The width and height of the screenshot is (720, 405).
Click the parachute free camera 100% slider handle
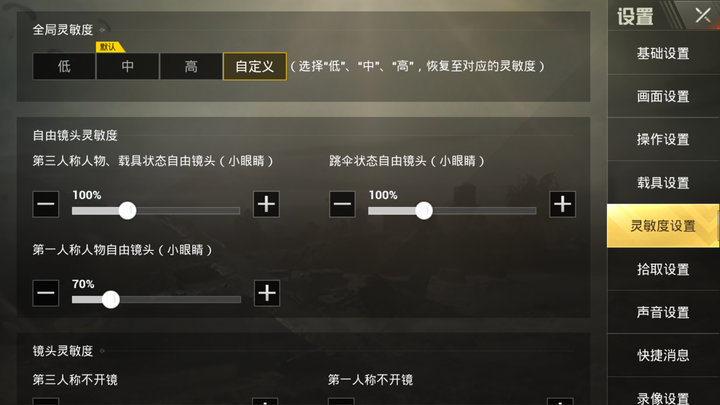pos(424,211)
